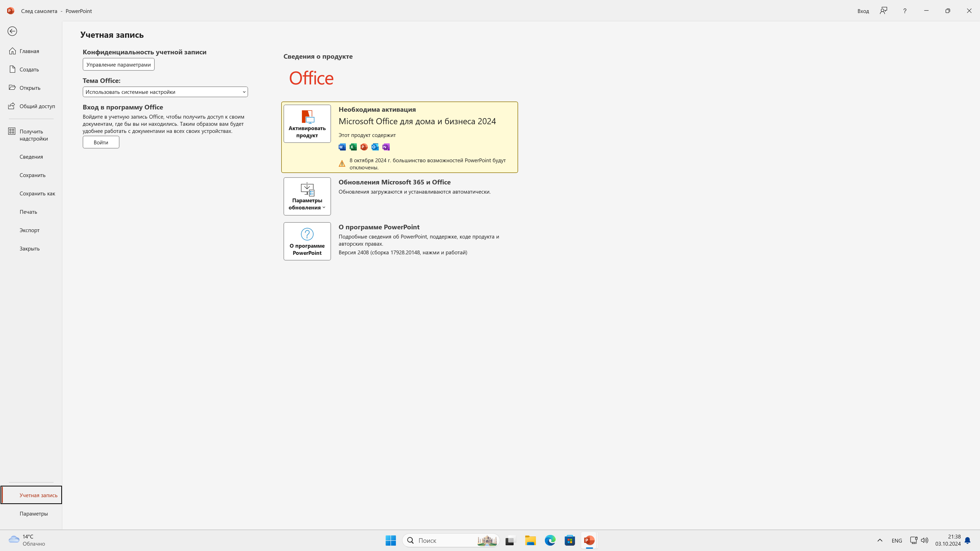Screen dimensions: 980x551
Task: Go back using the back arrow icon
Action: pos(12,31)
